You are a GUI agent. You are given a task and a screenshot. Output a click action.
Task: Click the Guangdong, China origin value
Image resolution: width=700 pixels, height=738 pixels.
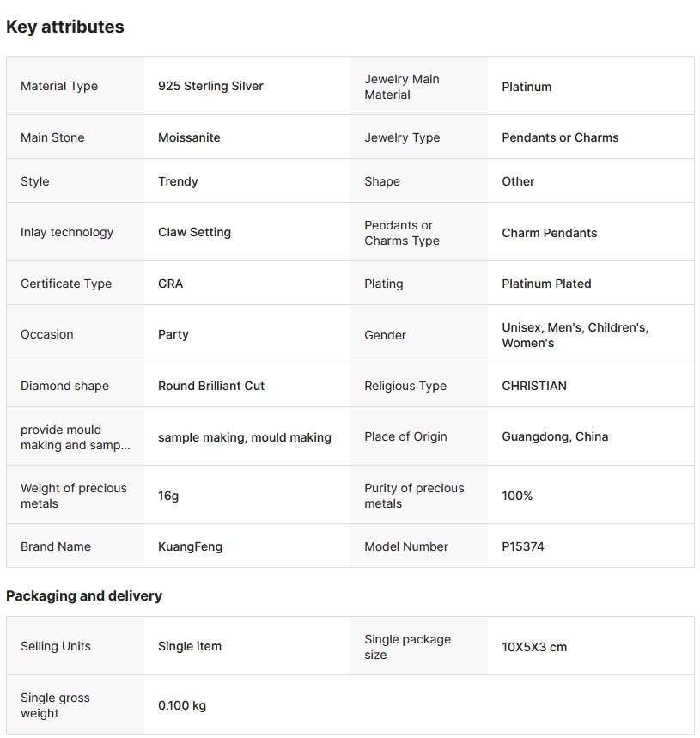555,436
